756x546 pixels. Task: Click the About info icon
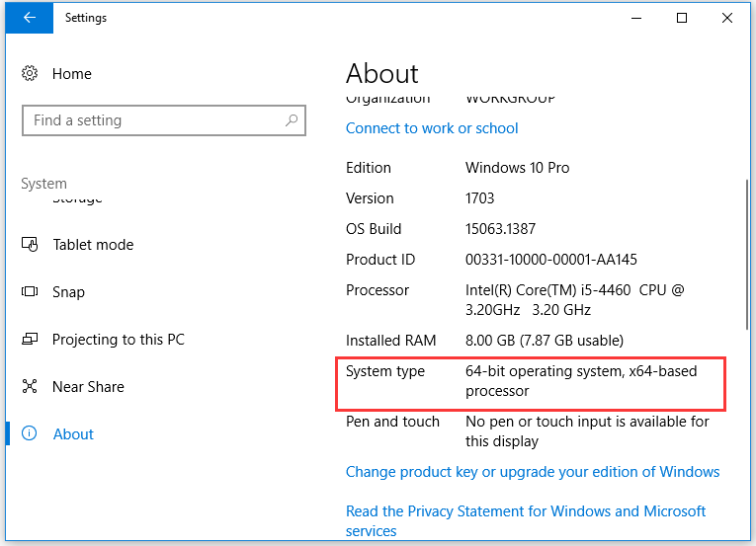tap(30, 433)
